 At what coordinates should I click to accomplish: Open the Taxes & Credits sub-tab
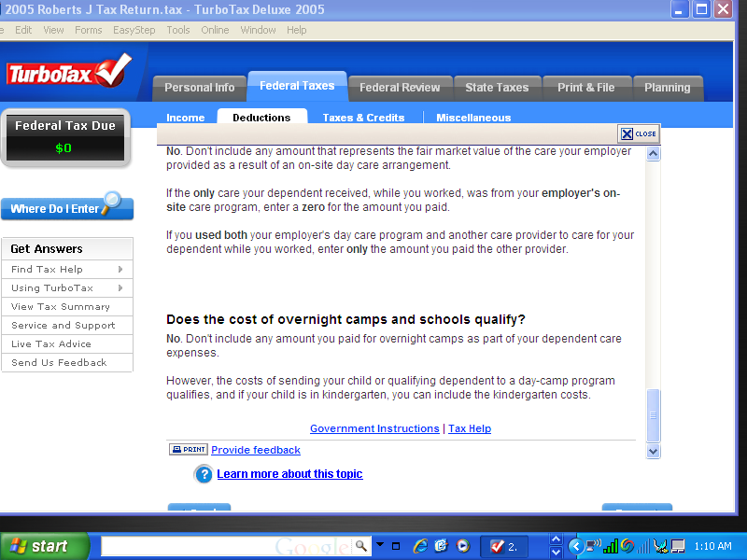click(363, 118)
